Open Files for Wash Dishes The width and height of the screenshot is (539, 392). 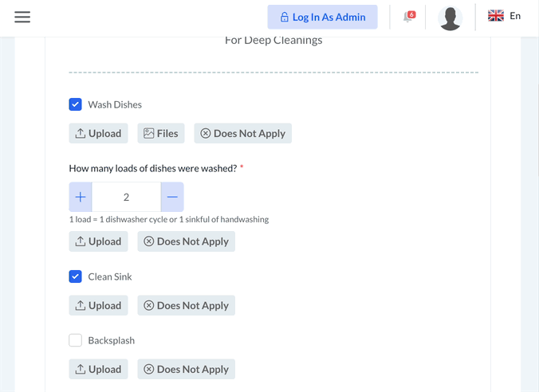coord(161,134)
